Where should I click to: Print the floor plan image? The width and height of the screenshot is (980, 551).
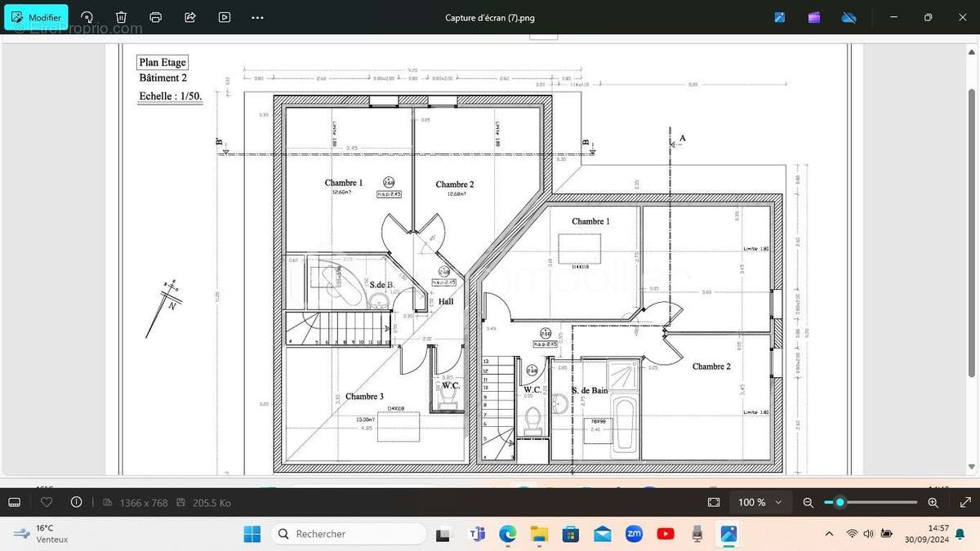point(156,17)
